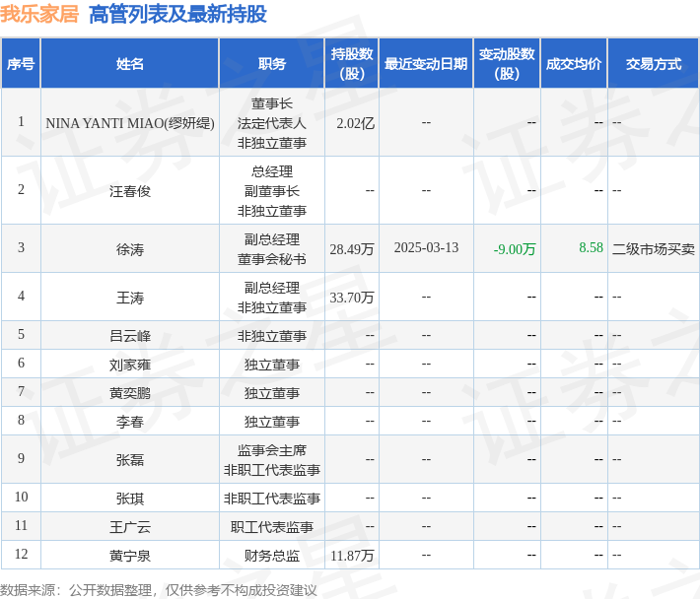Select the 交易方式 column header
The image size is (700, 599).
click(x=653, y=64)
